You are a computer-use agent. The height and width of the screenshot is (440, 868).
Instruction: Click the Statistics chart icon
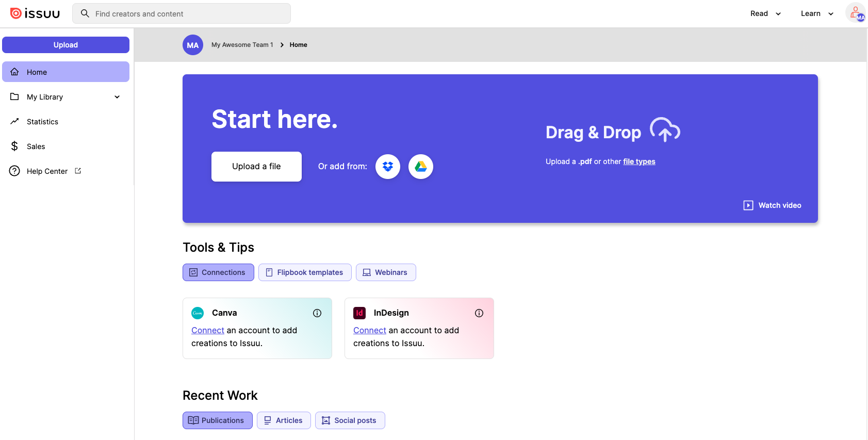click(x=14, y=122)
